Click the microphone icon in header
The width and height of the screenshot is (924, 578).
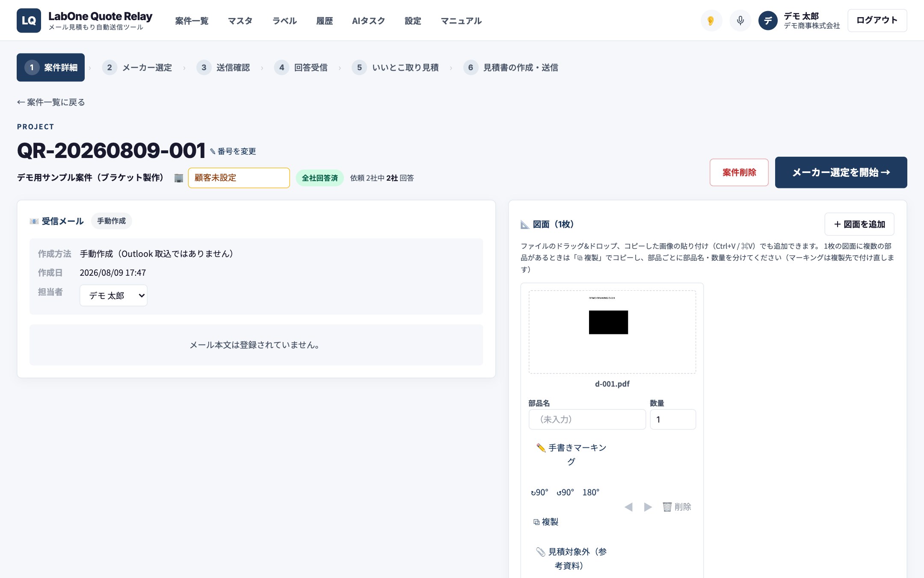[740, 21]
